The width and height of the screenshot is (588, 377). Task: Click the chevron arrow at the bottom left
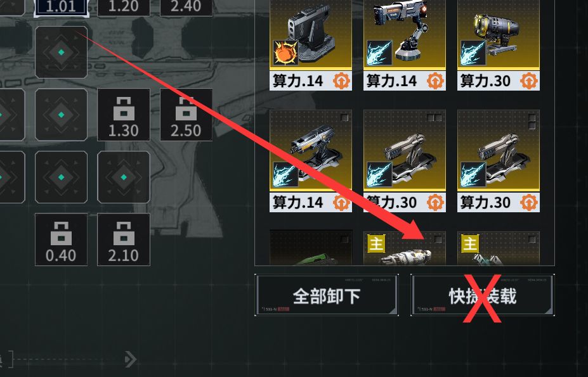[x=130, y=359]
